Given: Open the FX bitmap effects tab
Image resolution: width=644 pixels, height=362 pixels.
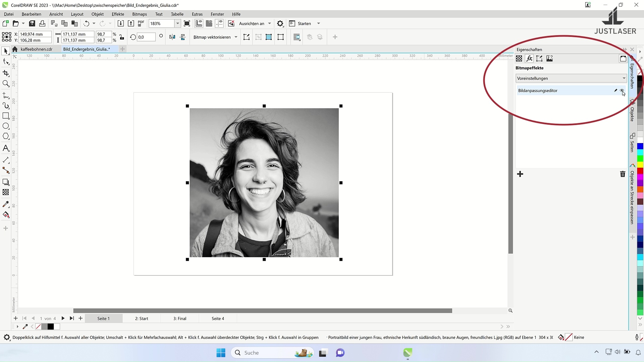Looking at the screenshot, I should (529, 59).
